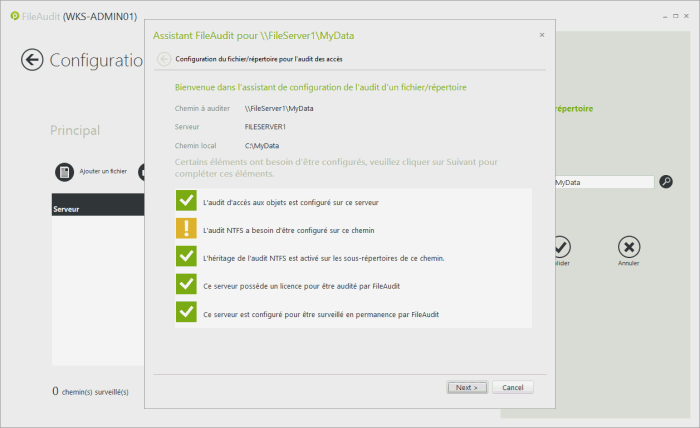Viewport: 700px width, 428px height.
Task: Select 'L'audit NTFS a besoin d'être configuré' text
Action: pyautogui.click(x=288, y=230)
